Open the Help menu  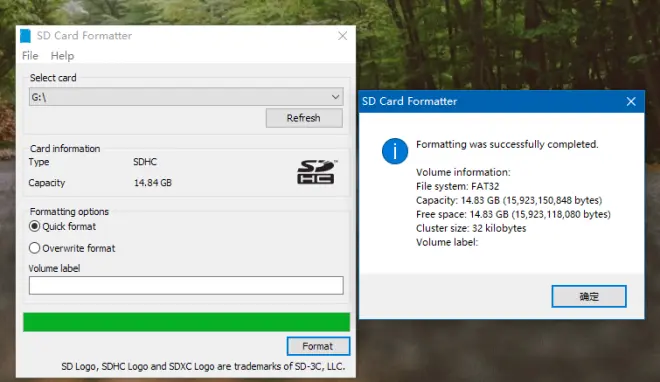point(62,56)
